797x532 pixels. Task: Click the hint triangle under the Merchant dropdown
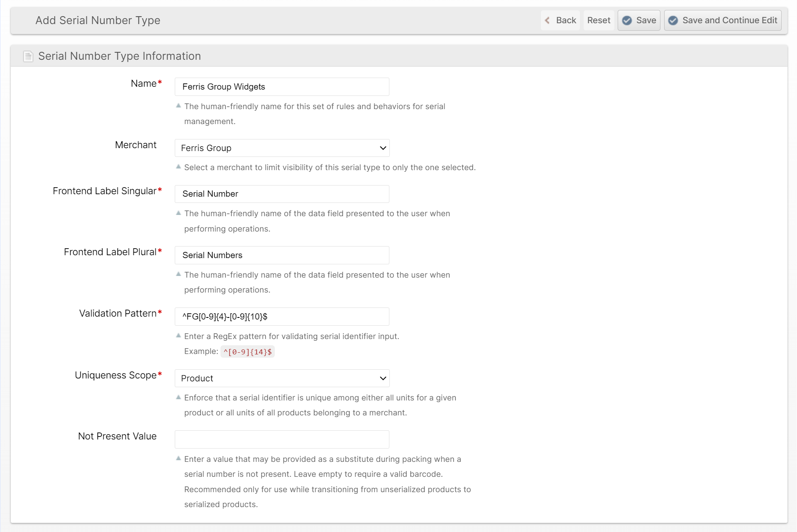[x=178, y=166]
